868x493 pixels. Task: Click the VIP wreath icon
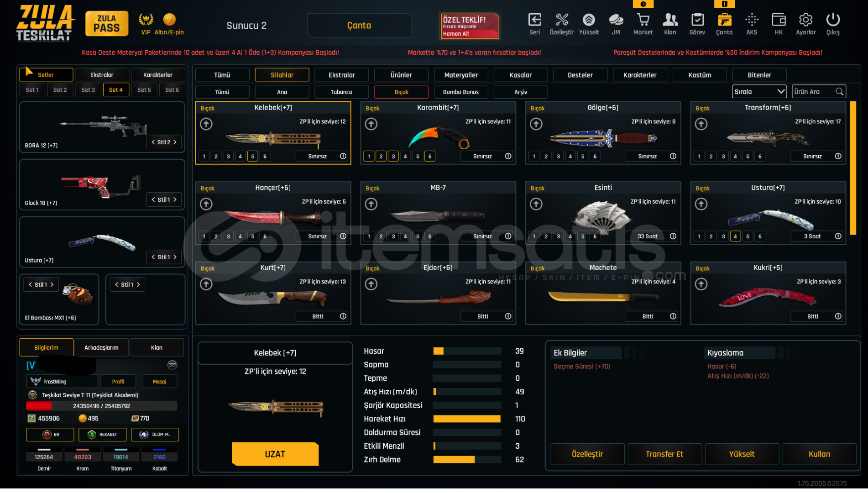(x=146, y=19)
